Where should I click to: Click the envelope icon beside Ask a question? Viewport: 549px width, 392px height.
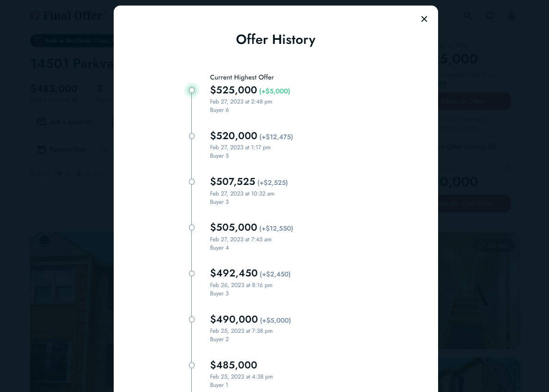pos(42,122)
